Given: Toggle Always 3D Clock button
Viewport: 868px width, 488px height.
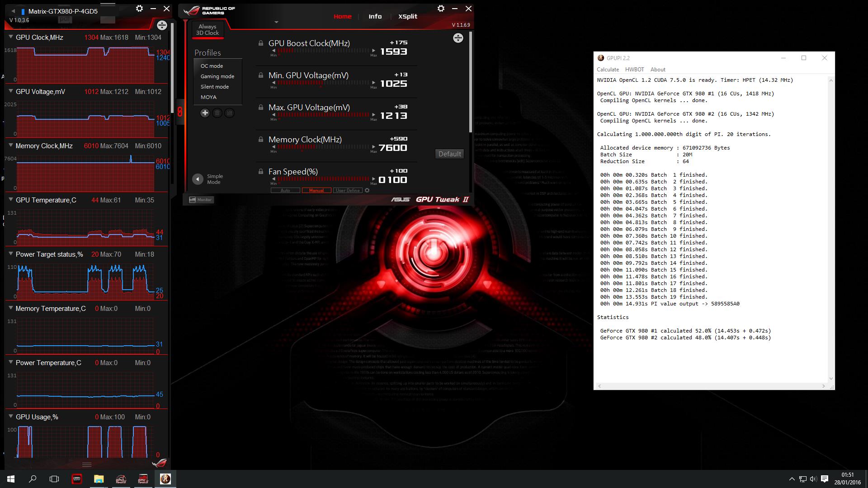Looking at the screenshot, I should 208,30.
